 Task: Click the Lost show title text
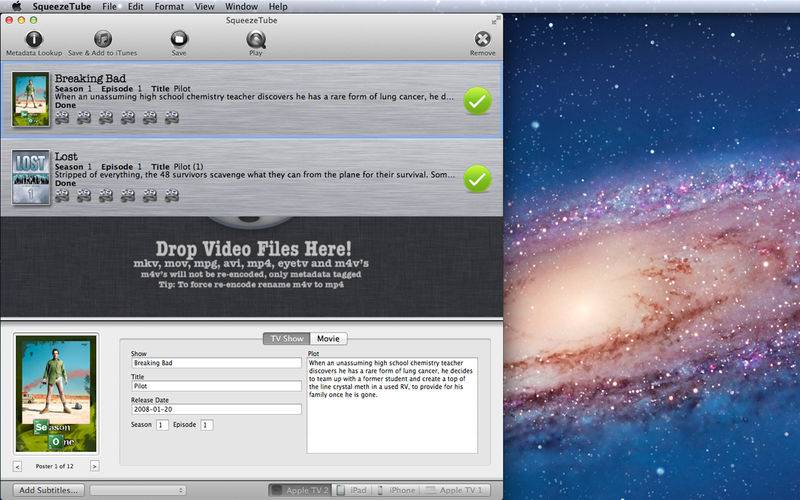66,156
